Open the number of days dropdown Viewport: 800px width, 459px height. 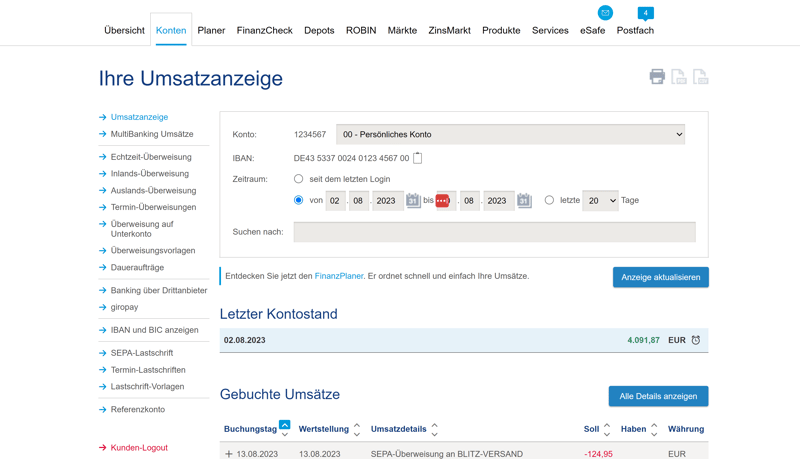(600, 200)
